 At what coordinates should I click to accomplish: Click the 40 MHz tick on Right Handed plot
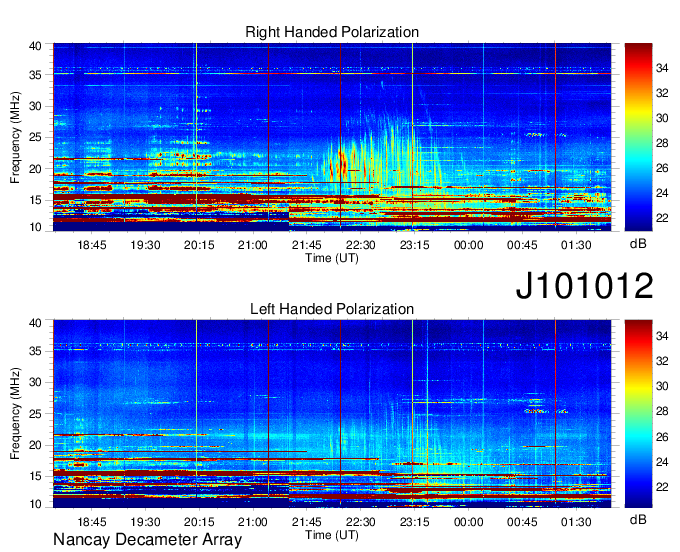click(35, 46)
